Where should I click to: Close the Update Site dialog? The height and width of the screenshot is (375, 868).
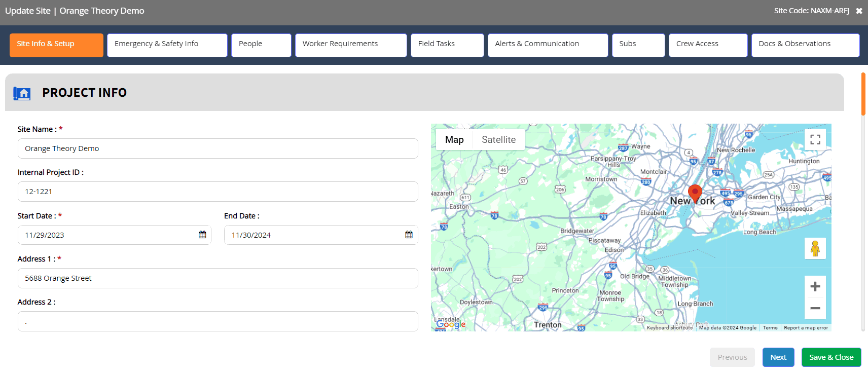859,11
